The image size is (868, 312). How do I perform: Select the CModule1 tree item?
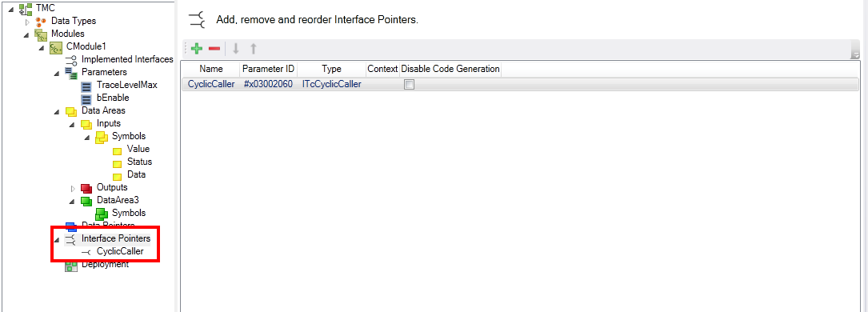click(86, 46)
